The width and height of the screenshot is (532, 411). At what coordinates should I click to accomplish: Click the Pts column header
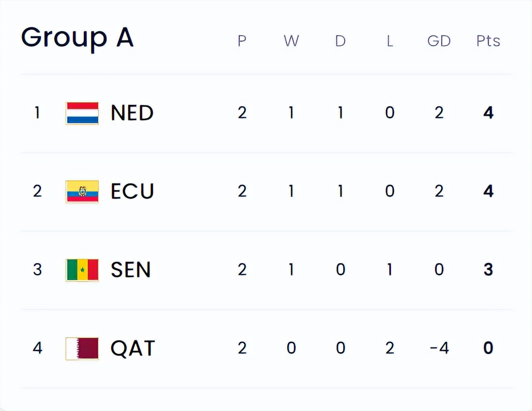coord(488,41)
